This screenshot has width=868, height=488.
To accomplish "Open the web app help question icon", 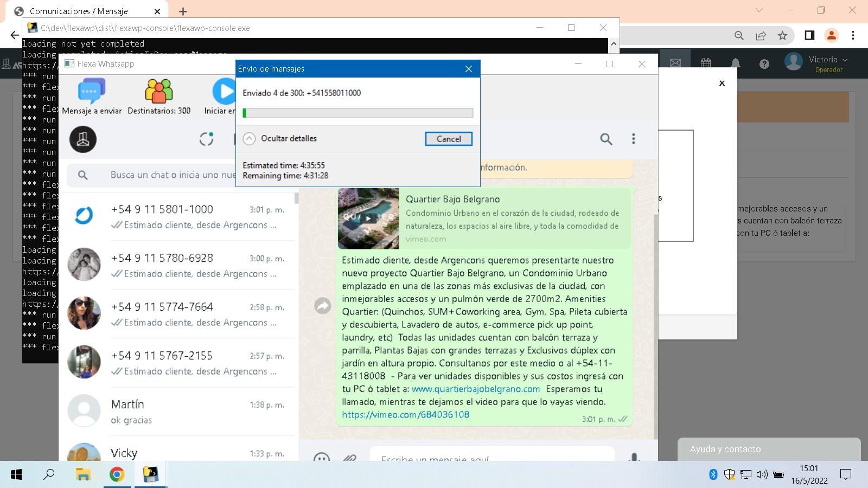I will [764, 64].
